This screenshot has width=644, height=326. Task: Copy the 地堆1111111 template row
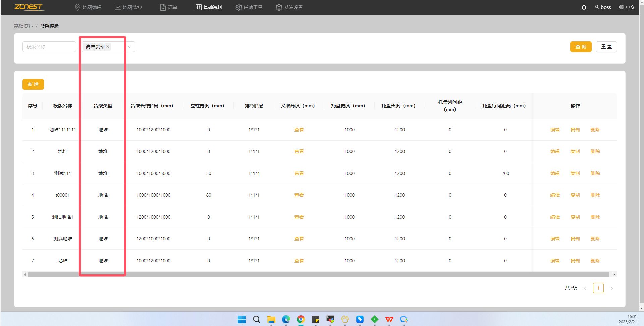pyautogui.click(x=575, y=130)
